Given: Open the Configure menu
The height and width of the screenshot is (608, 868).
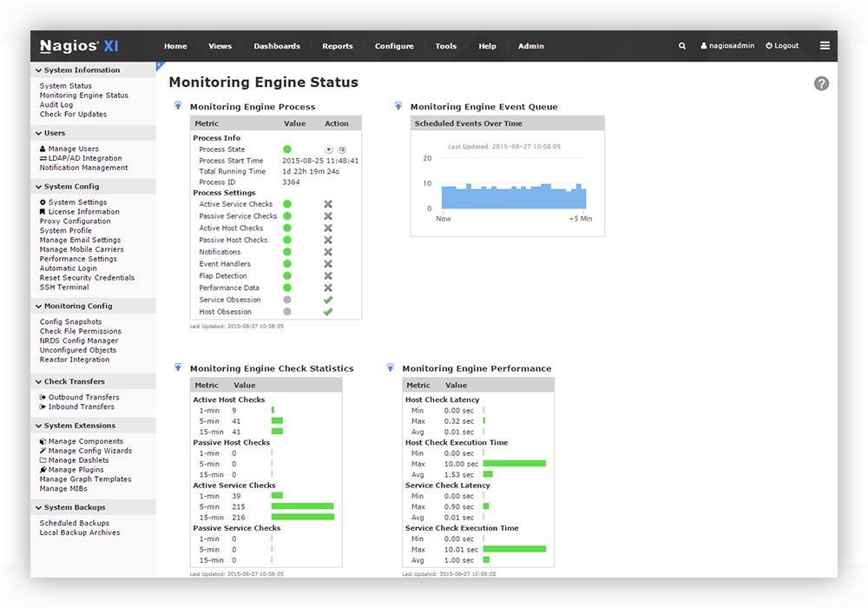Looking at the screenshot, I should tap(394, 46).
